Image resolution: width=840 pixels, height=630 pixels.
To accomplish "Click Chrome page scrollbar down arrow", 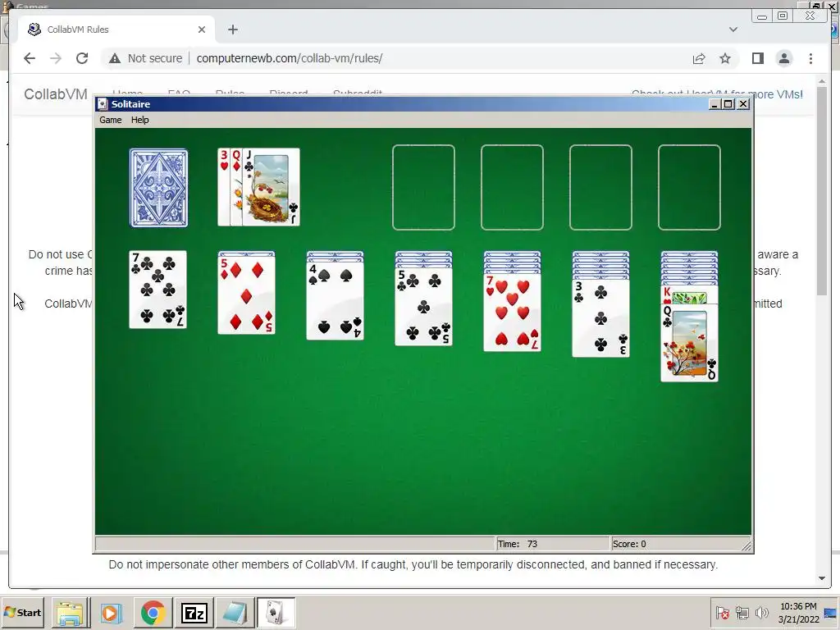I will (x=822, y=578).
